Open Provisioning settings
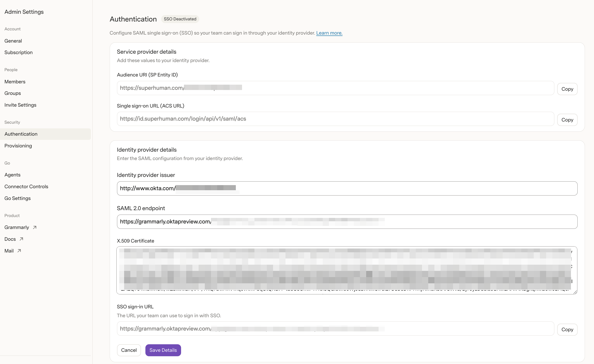Image resolution: width=594 pixels, height=364 pixels. tap(18, 146)
